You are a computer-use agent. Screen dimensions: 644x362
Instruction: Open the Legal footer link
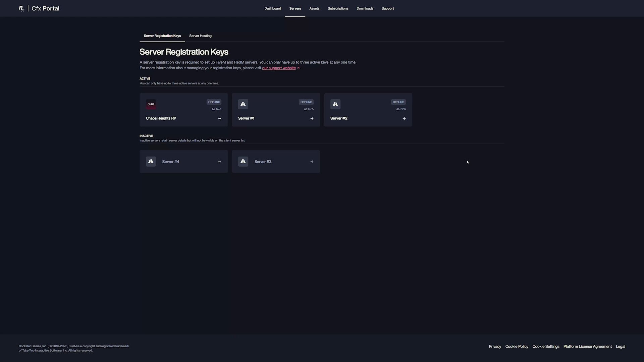pyautogui.click(x=620, y=347)
